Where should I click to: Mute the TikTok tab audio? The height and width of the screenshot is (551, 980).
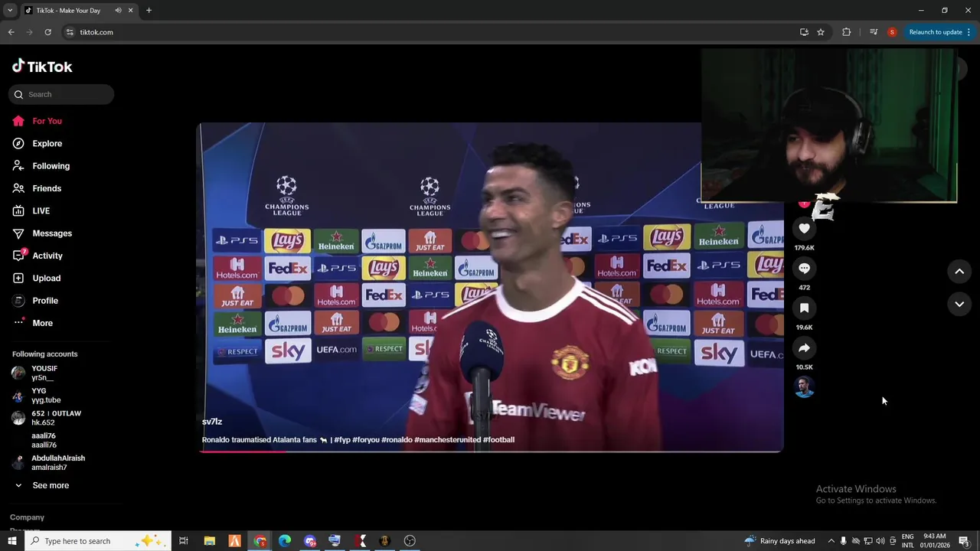point(118,11)
